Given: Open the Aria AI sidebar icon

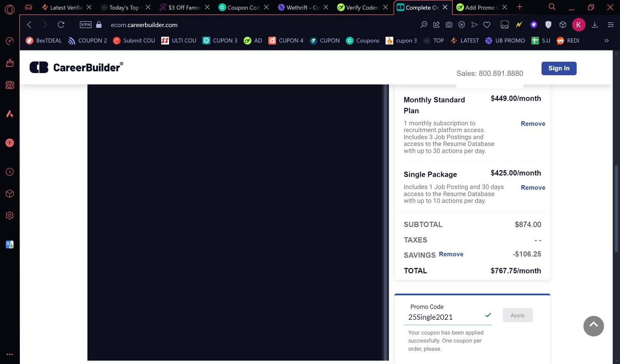Looking at the screenshot, I should [x=10, y=114].
